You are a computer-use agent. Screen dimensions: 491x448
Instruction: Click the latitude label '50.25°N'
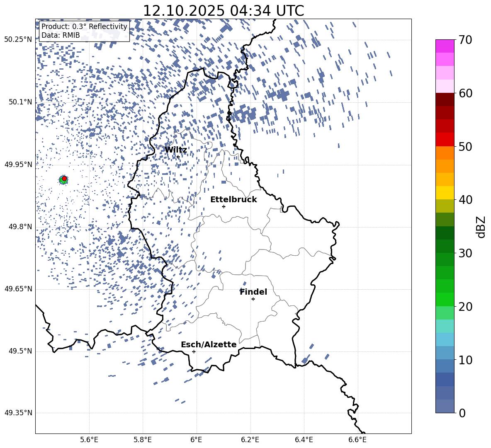coord(18,39)
